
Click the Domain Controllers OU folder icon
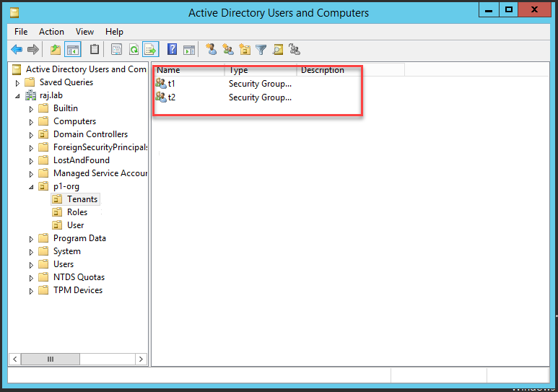(43, 134)
